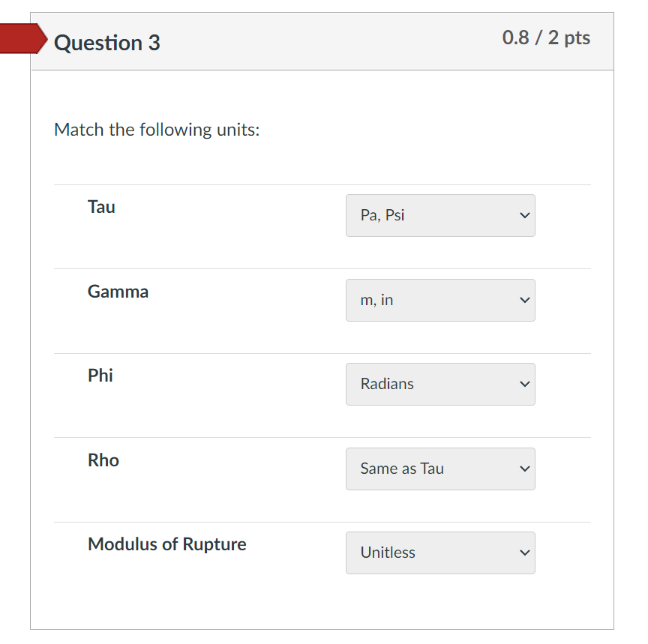This screenshot has width=648, height=644.
Task: Click the 0.8 / 2 pts score text
Action: [x=545, y=37]
